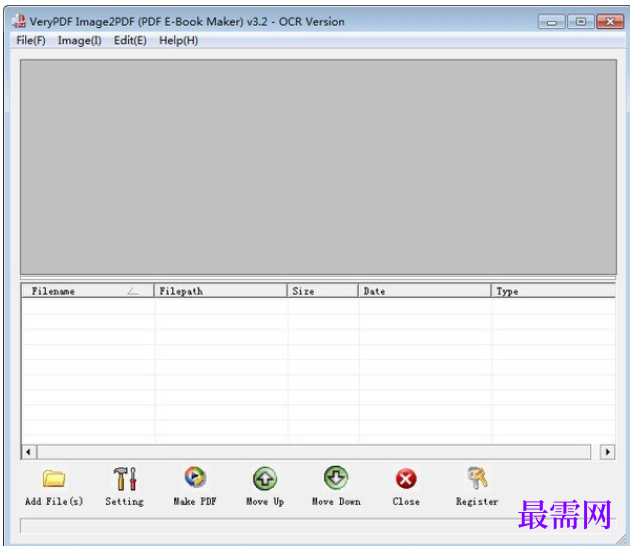The width and height of the screenshot is (630, 546).
Task: Click the green Move Up arrow icon
Action: coord(265,479)
